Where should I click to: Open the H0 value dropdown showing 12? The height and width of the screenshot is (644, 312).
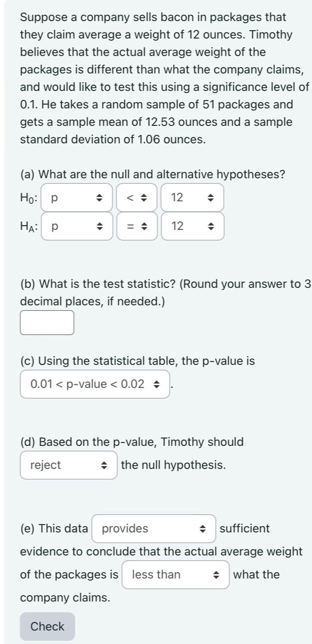click(x=192, y=197)
